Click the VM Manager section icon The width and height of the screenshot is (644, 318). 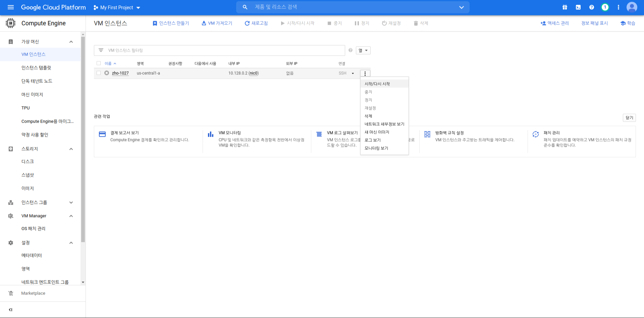click(x=11, y=216)
